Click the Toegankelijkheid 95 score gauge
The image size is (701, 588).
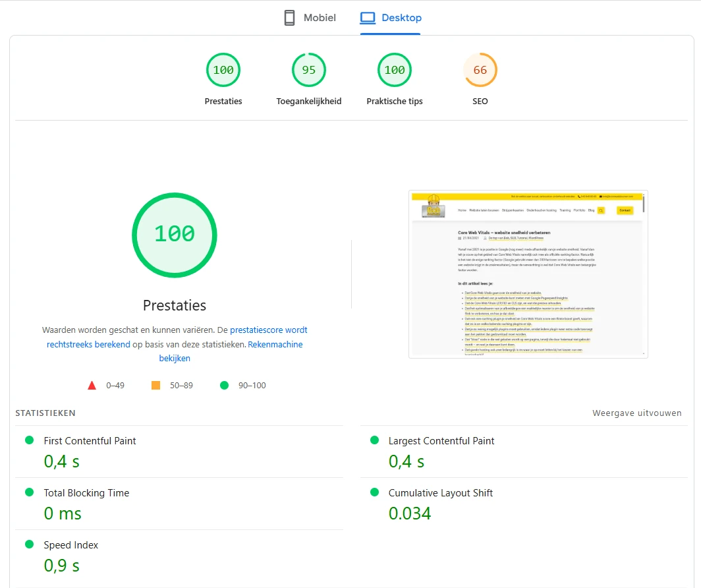pos(309,71)
